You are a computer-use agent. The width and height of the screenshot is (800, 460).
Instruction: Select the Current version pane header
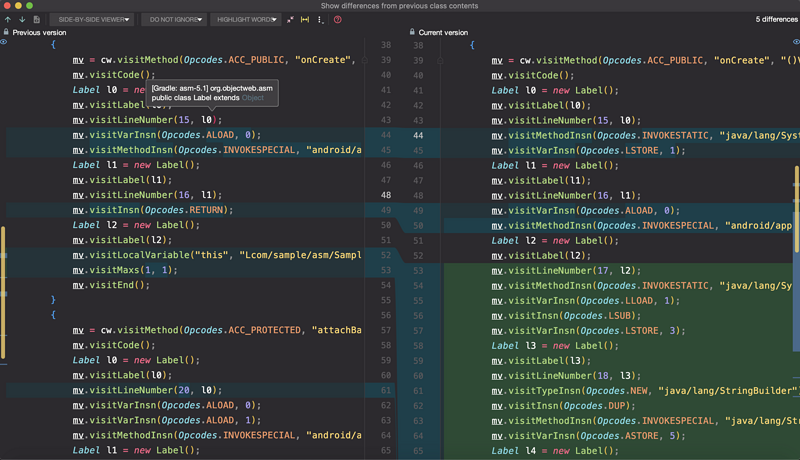pyautogui.click(x=443, y=32)
